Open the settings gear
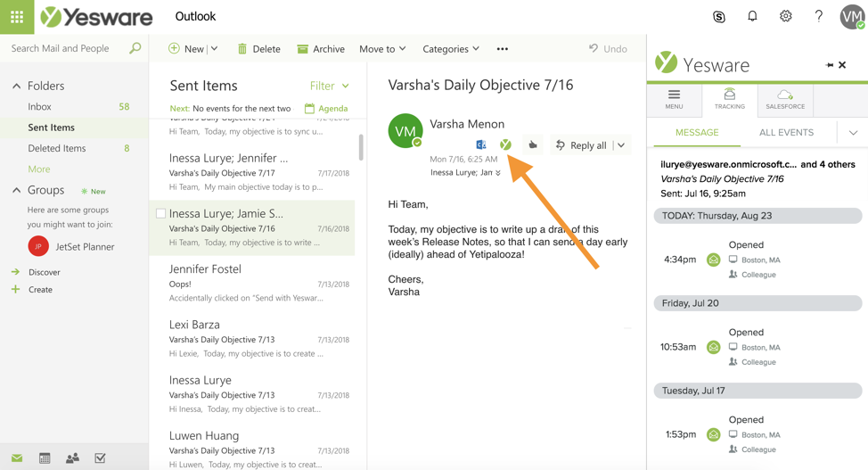The height and width of the screenshot is (470, 868). 785,16
